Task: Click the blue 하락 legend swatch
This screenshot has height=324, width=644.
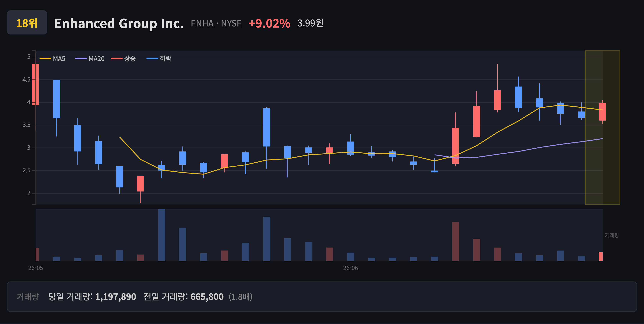Action: (153, 58)
